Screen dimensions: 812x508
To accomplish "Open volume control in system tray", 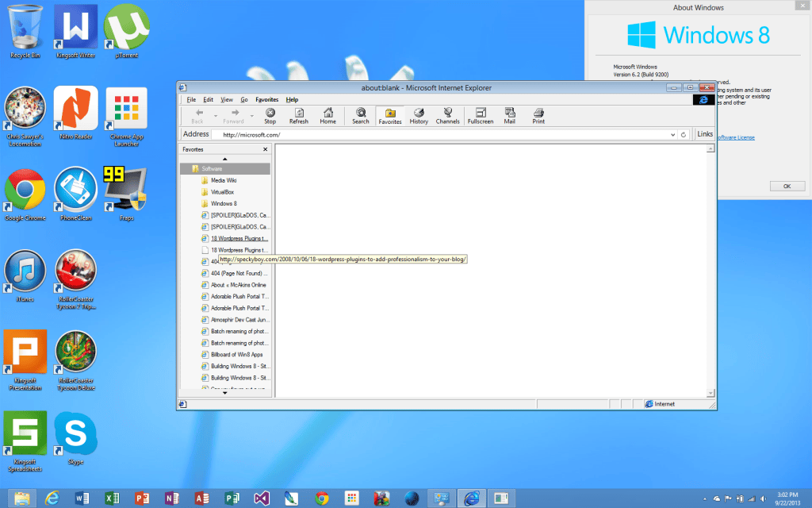I will pos(764,498).
